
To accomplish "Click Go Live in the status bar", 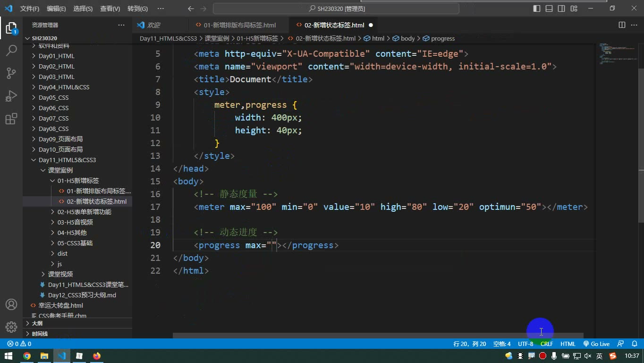I will pos(597,344).
